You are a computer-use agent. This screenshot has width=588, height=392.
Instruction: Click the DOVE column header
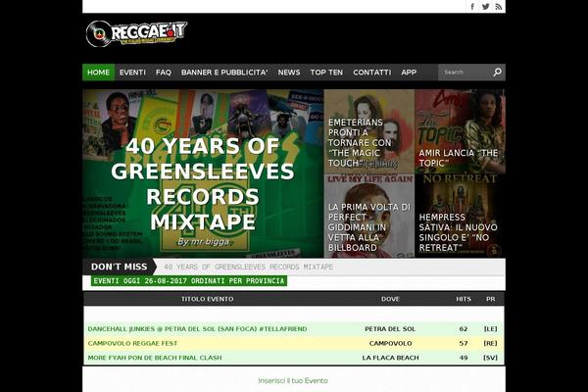coord(390,299)
